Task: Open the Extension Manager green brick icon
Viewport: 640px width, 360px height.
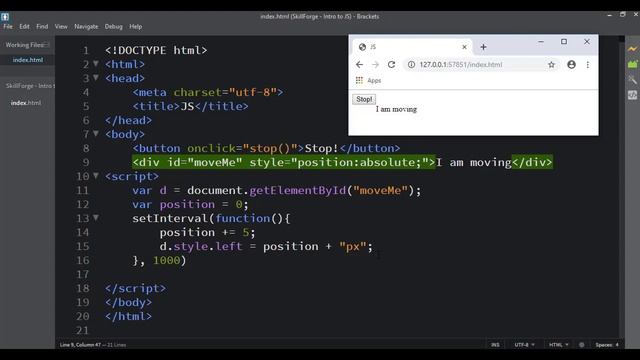Action: click(x=632, y=64)
